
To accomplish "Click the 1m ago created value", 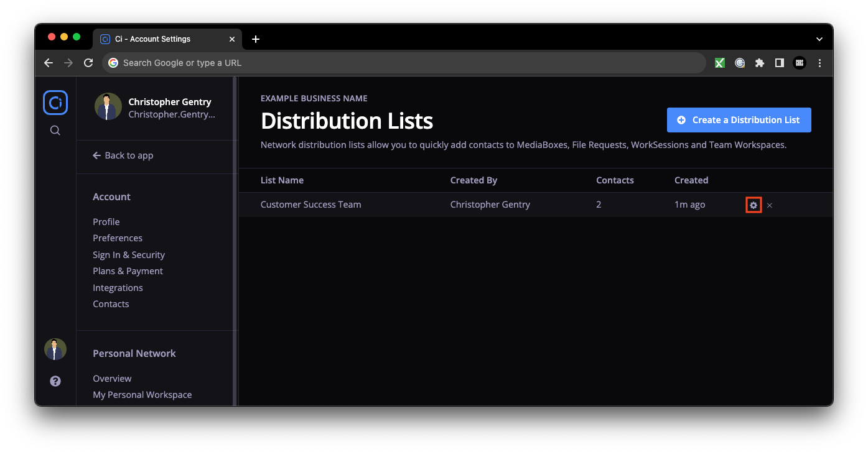I will [690, 205].
